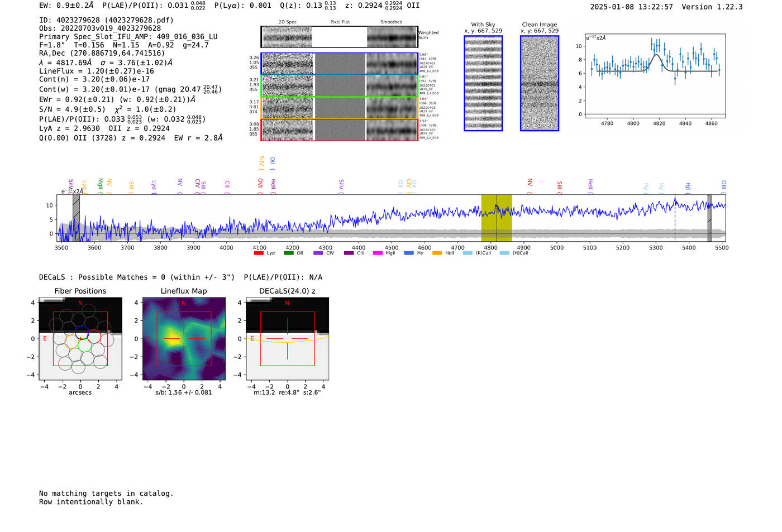Viewport: 782px width, 532px height.
Task: Click the m:13.2 re:4.8" s:2.6" caption
Action: point(287,392)
